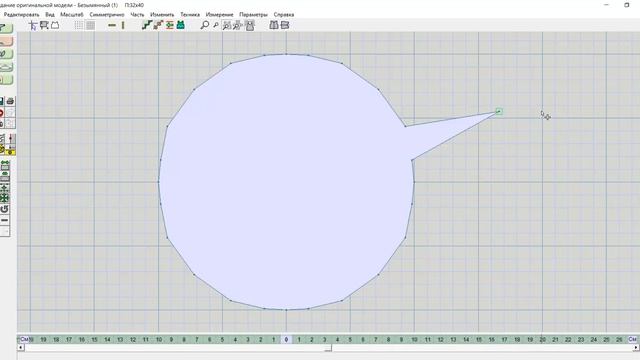This screenshot has height=360, width=640.
Task: Click the peach-colored sidebar tab button
Action: pos(6,41)
